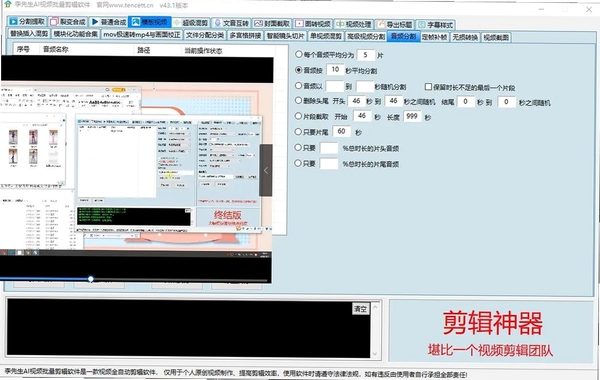Click the 音频名称 column header
Viewport: 600px width, 380px height.
tap(55, 49)
